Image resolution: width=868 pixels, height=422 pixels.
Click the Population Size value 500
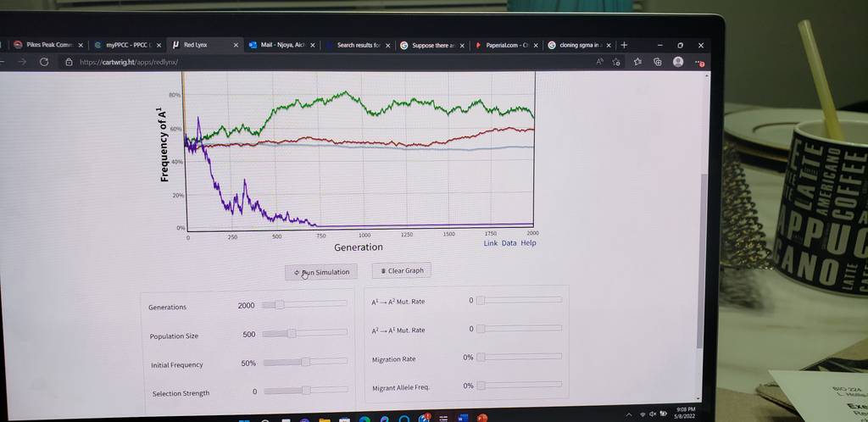point(249,334)
